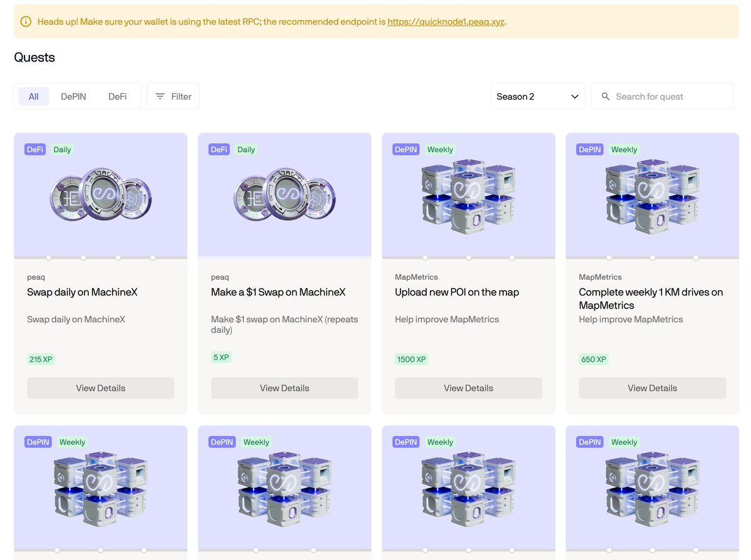Click the DeFi badge on Swap daily on MachineX card
Viewport: 751px width, 560px height.
(x=35, y=150)
